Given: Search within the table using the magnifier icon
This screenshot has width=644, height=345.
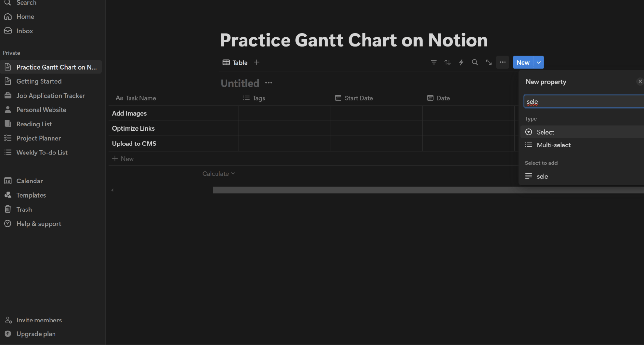Looking at the screenshot, I should (x=475, y=62).
